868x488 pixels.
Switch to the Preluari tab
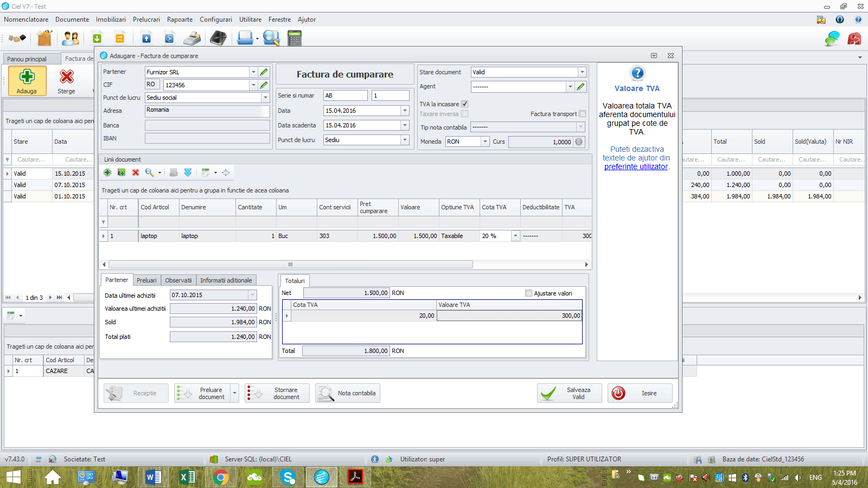click(146, 280)
